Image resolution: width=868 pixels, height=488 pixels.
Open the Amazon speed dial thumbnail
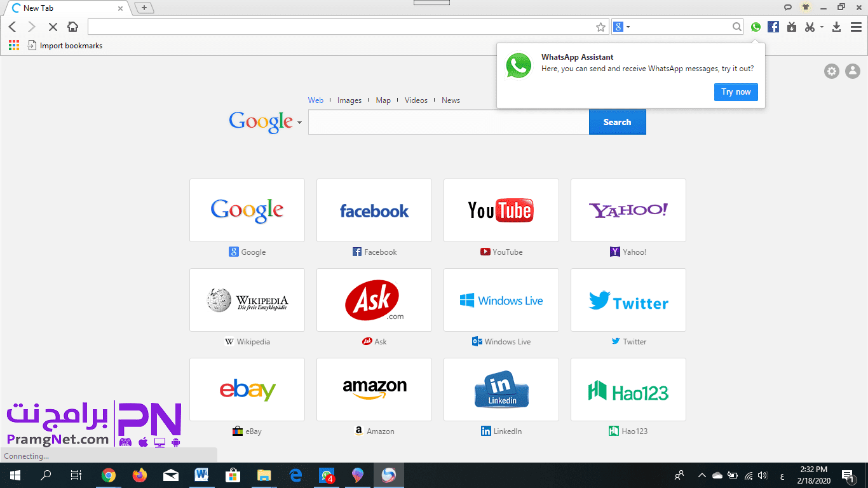(x=374, y=390)
